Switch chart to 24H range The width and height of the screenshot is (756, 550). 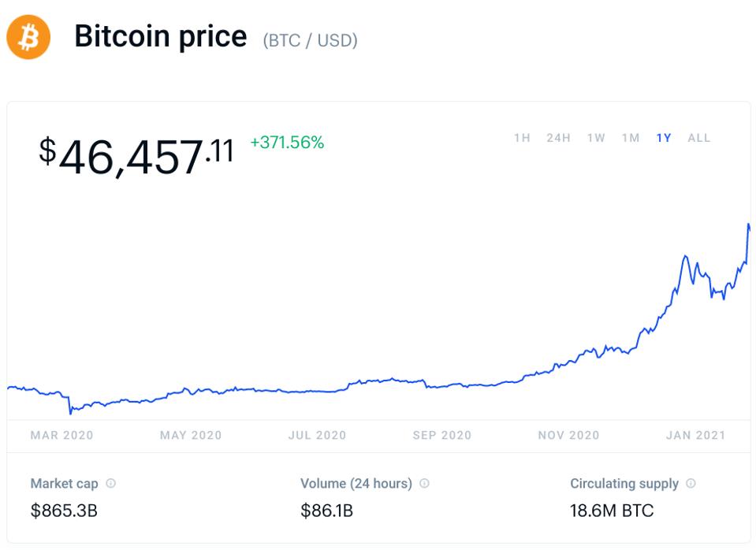coord(558,138)
